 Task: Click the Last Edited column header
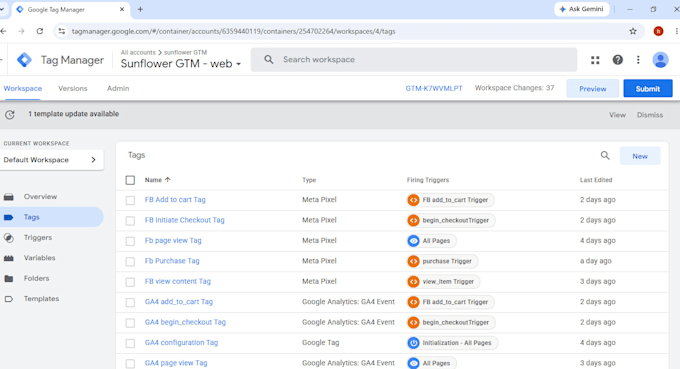pos(596,180)
